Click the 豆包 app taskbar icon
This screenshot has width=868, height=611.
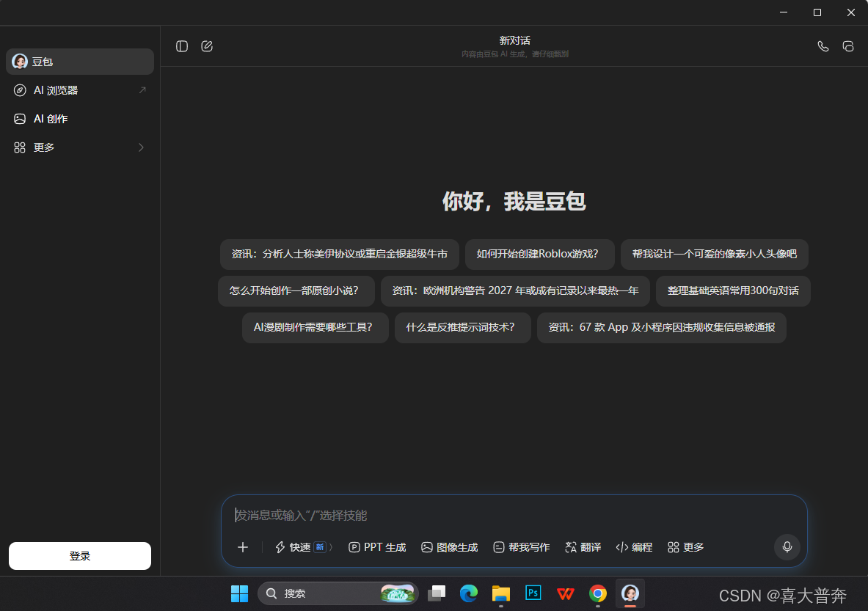(x=630, y=593)
